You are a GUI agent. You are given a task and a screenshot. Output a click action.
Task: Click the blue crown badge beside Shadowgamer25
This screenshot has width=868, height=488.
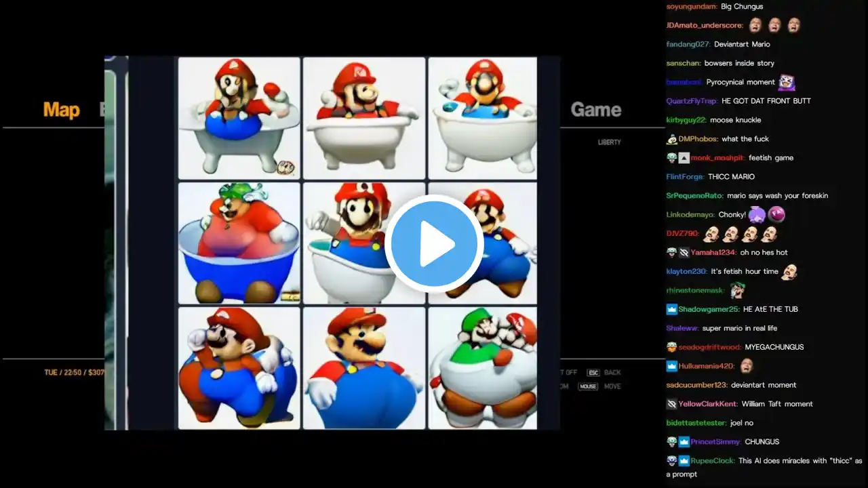(671, 309)
